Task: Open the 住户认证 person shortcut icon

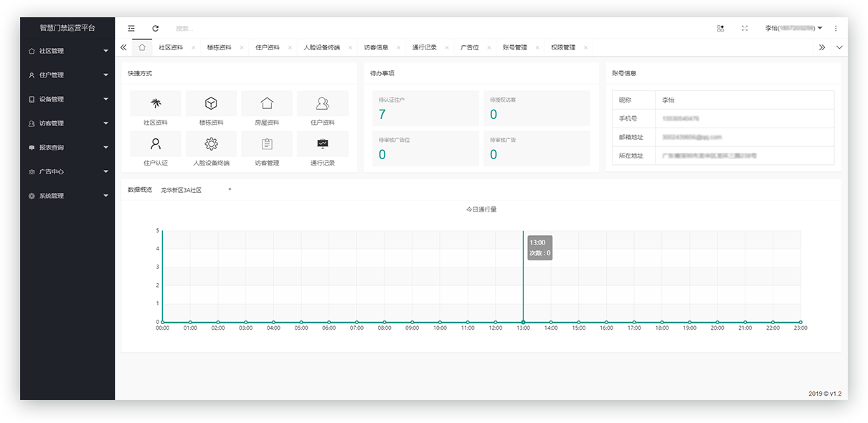Action: tap(156, 144)
